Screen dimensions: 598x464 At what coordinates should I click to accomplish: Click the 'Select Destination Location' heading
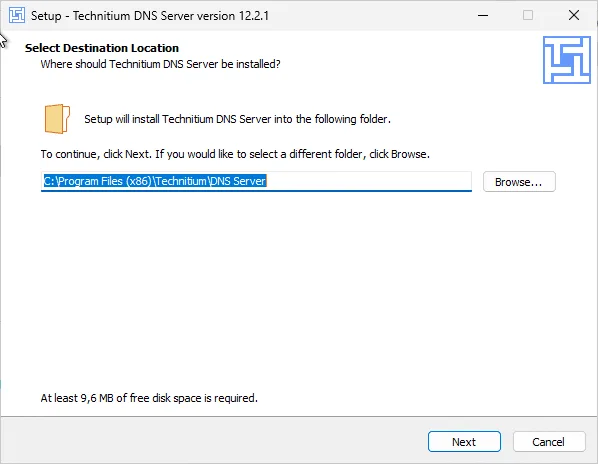coord(102,48)
